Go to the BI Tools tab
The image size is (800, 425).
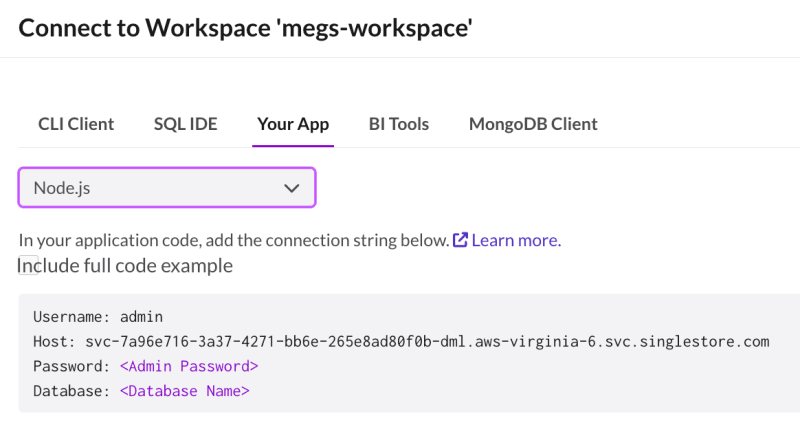coord(398,124)
